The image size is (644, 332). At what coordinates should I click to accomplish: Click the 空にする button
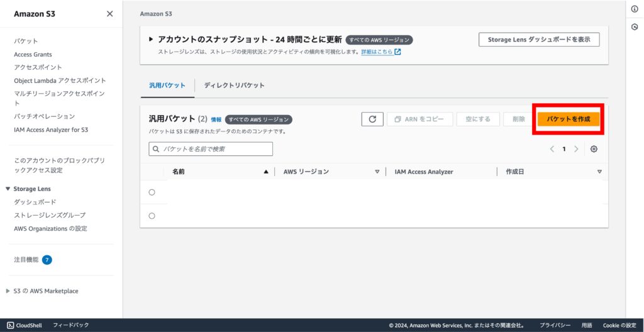click(478, 119)
